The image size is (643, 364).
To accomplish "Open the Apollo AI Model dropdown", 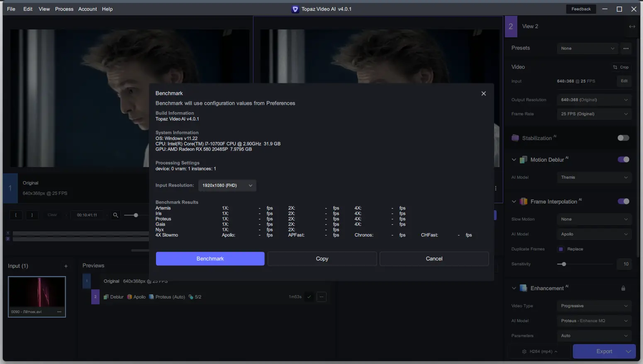I will 594,234.
